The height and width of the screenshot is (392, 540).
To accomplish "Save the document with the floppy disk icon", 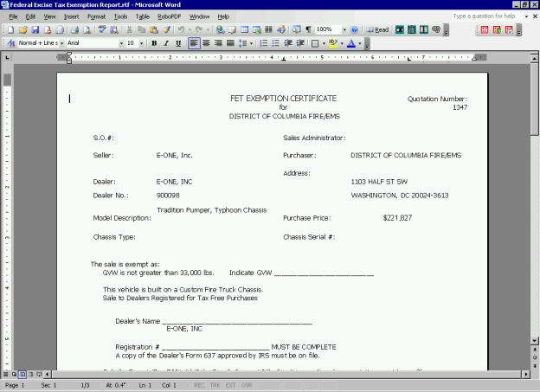I will [x=35, y=30].
